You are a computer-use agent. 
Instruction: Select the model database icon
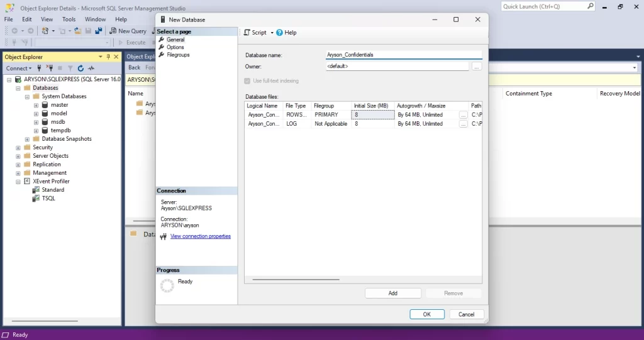(x=45, y=113)
